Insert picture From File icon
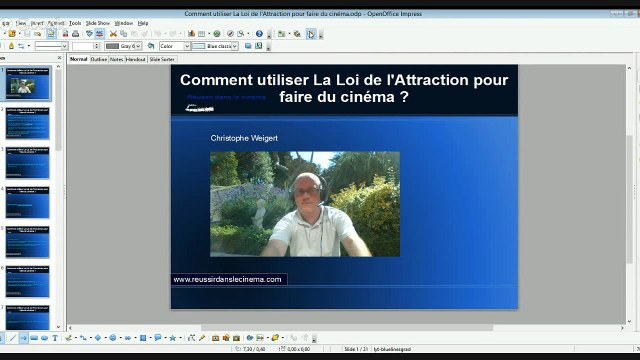 pos(226,338)
